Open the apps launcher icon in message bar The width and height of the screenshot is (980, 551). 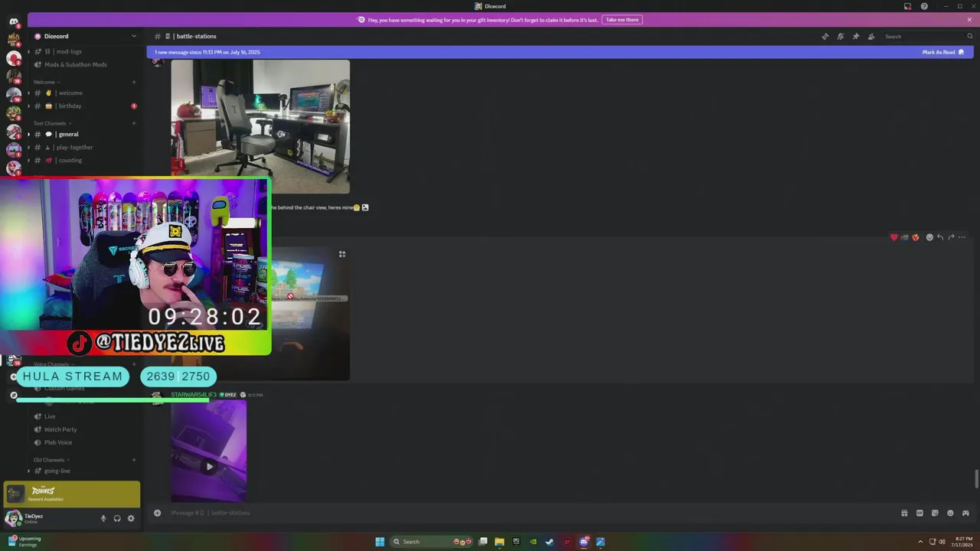(965, 513)
